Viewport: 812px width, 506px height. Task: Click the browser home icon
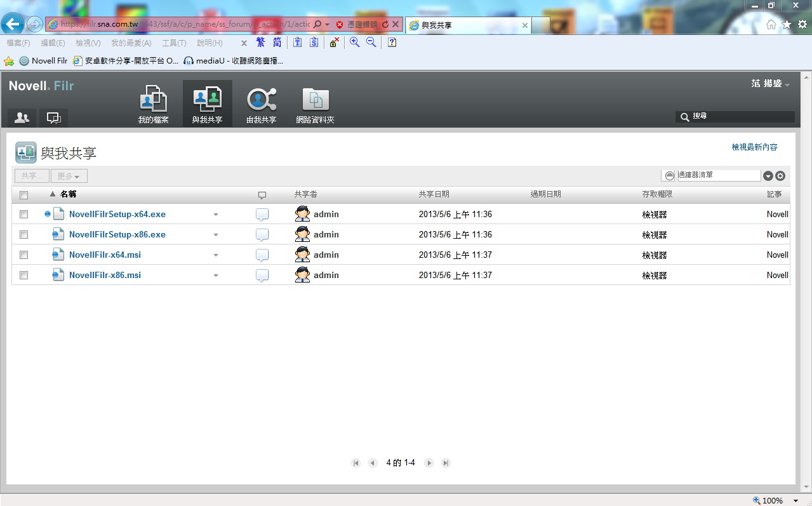click(771, 24)
